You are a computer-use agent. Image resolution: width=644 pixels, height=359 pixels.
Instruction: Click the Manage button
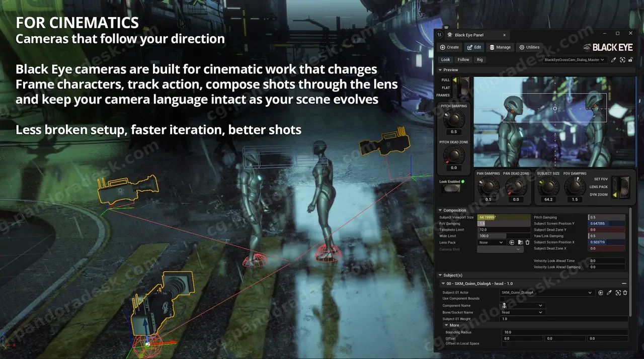[x=500, y=47]
